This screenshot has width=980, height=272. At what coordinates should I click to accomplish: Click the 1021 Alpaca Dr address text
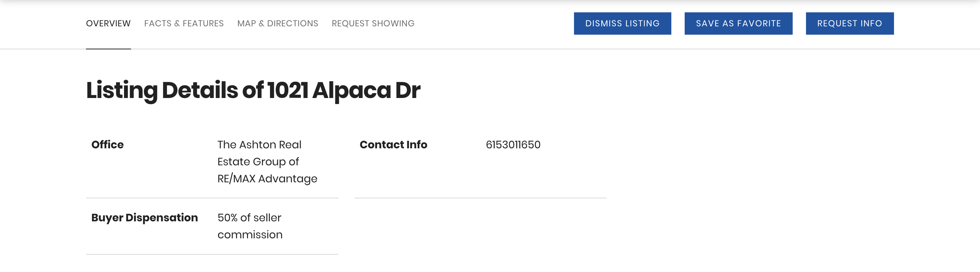[x=344, y=91]
